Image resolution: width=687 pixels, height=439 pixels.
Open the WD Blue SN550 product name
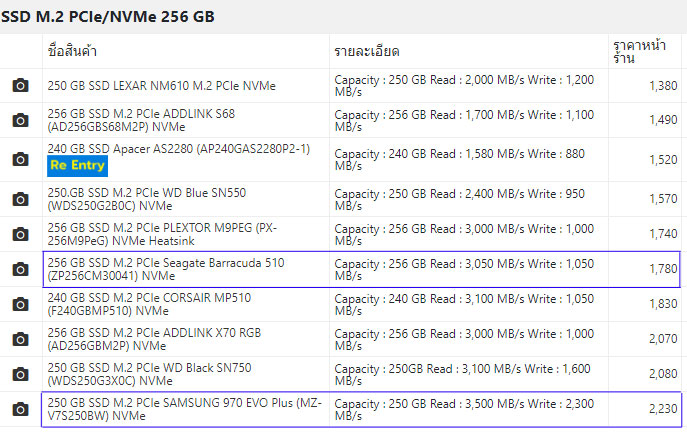(147, 199)
